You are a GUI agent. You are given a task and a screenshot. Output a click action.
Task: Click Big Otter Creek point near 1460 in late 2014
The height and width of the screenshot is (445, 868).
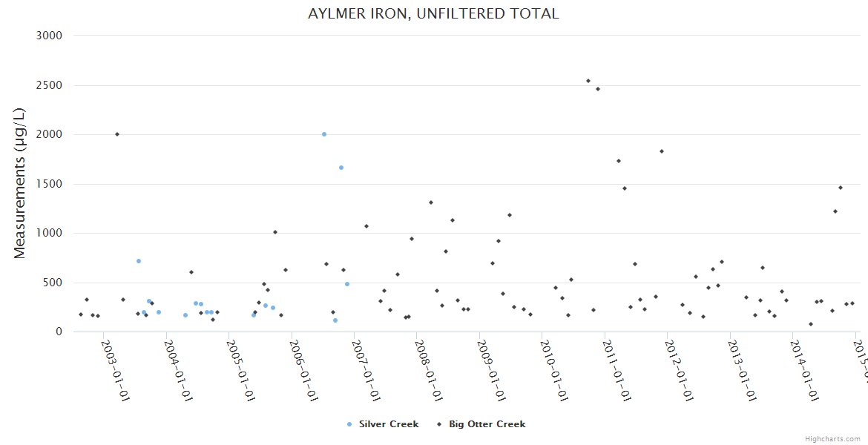point(841,188)
